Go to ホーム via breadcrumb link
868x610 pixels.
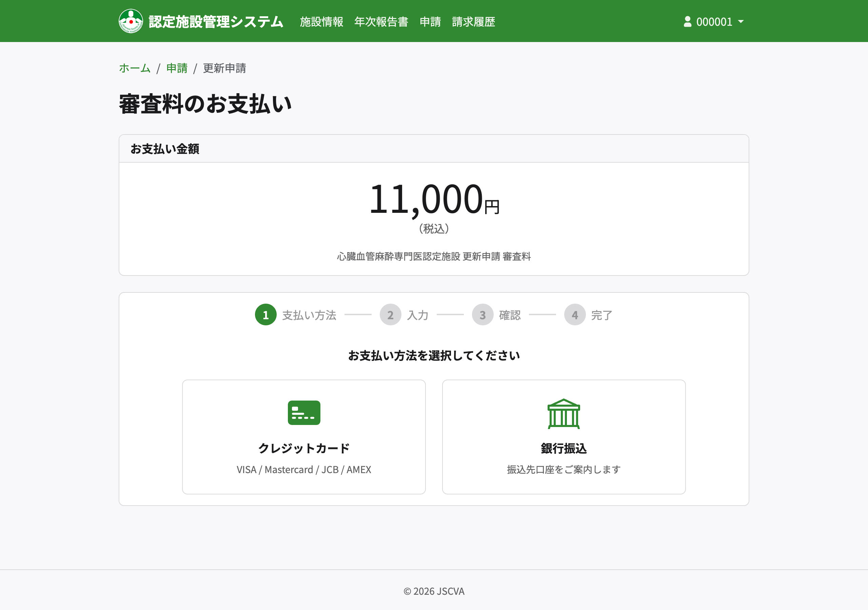[x=134, y=68]
